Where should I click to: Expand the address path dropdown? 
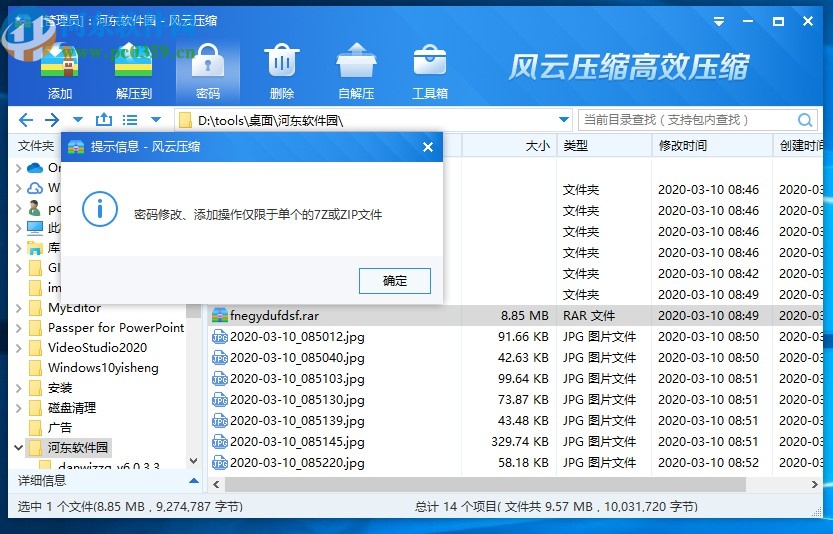pos(564,120)
